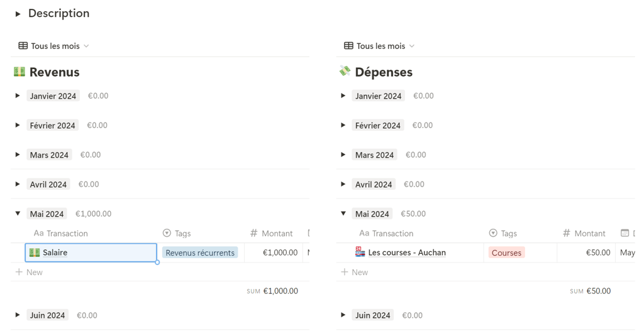Viewport: 644px width, 331px height.
Task: Collapse the Mai 2024 group in Revenus
Action: [18, 214]
